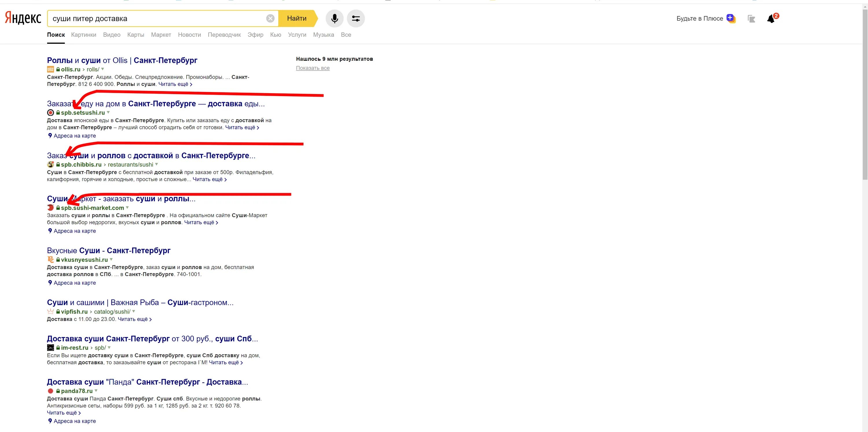Click map pin under panda78 result
Viewport: 868px width, 432px height.
tap(50, 421)
